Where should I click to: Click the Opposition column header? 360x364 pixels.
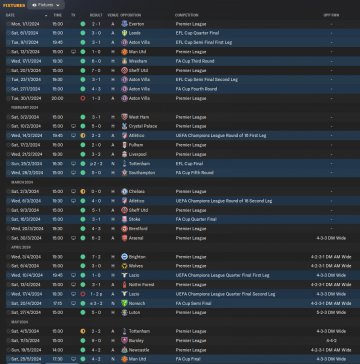(131, 15)
